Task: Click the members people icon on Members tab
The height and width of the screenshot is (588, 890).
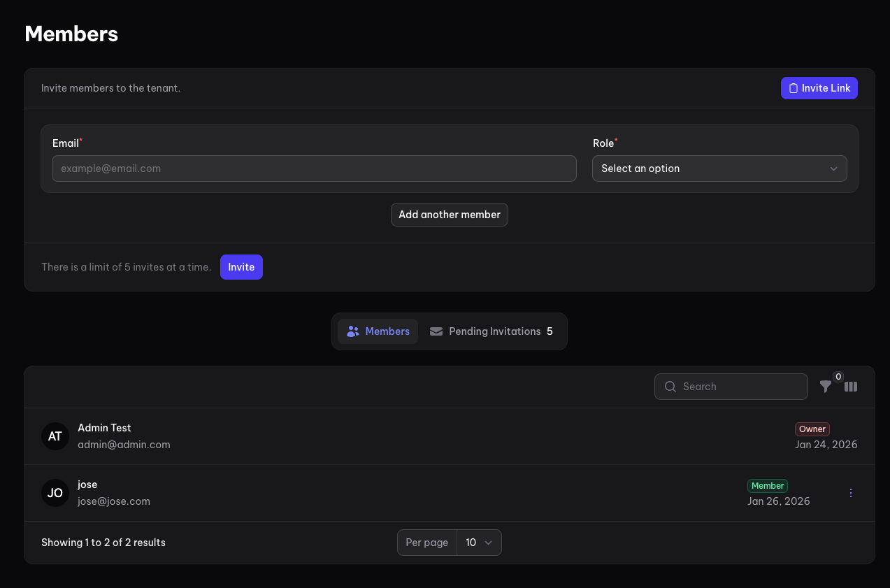Action: [352, 331]
